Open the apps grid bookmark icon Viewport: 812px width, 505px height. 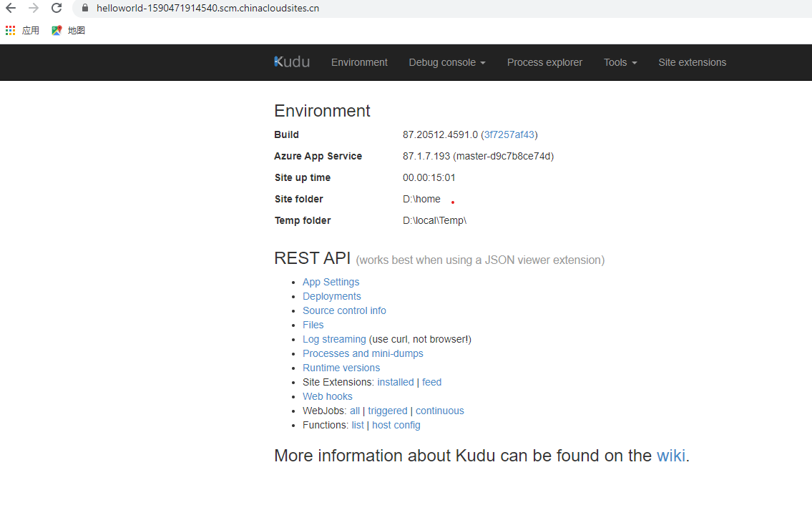click(10, 31)
